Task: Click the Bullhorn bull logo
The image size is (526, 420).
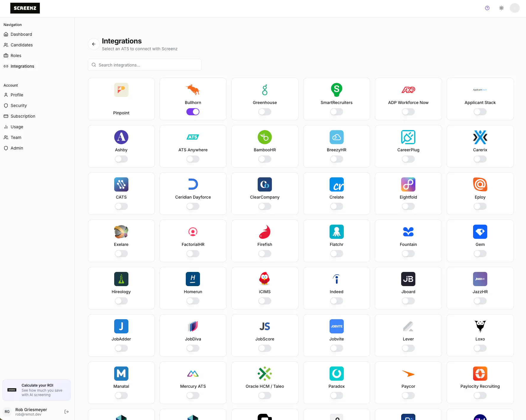Action: click(193, 90)
